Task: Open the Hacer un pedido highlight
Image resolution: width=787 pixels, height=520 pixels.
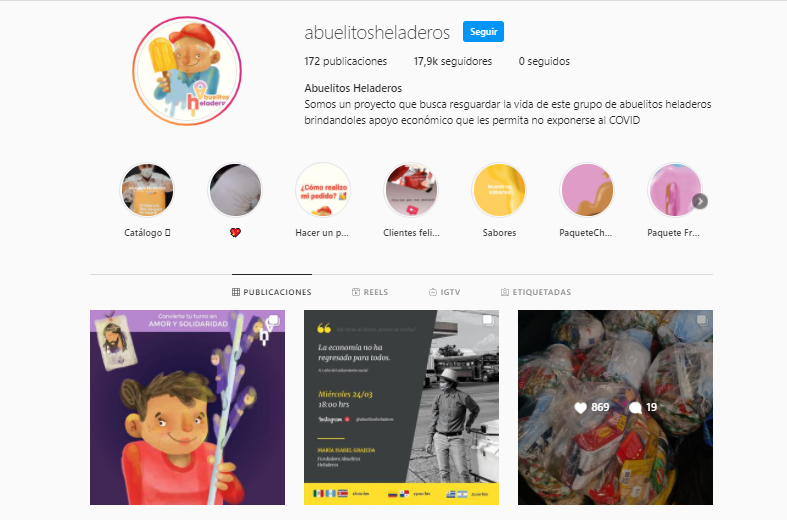Action: (323, 191)
